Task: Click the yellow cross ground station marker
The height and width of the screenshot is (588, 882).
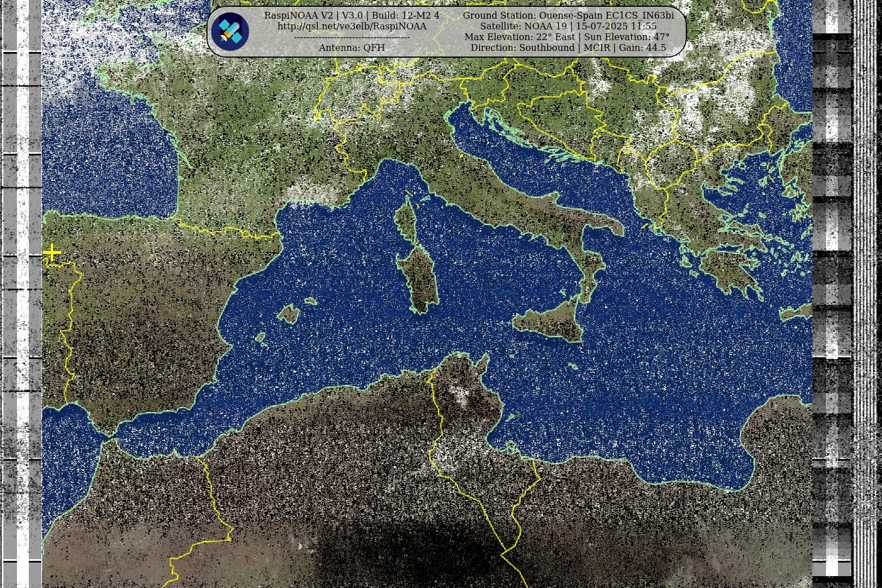Action: (51, 253)
